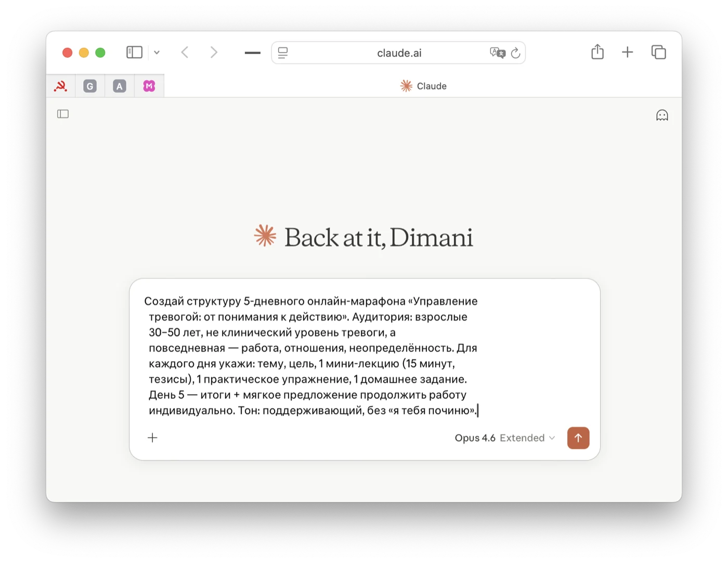Send the message with arrow button
This screenshot has height=563, width=728.
[578, 438]
